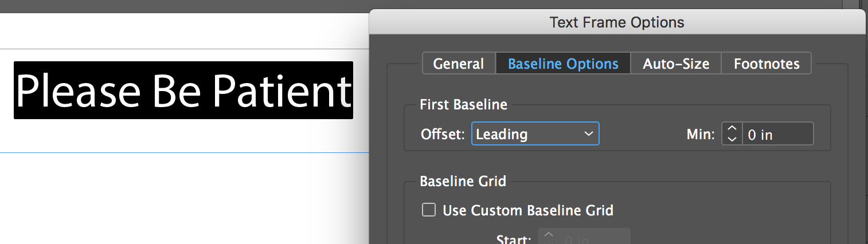Click the Start field up arrow

click(x=549, y=234)
